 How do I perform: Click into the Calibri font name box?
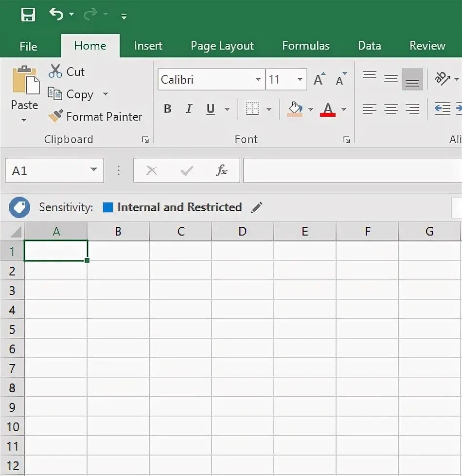coord(206,79)
